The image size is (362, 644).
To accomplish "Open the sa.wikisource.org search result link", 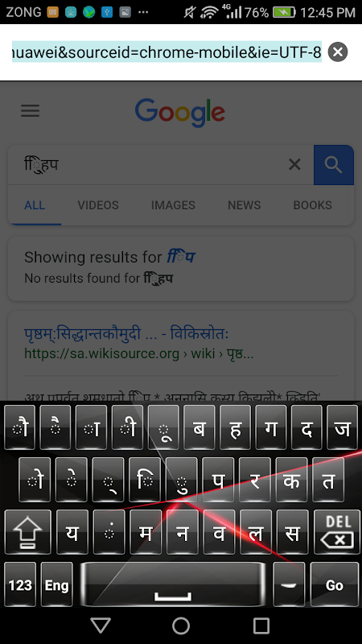I will click(x=126, y=334).
